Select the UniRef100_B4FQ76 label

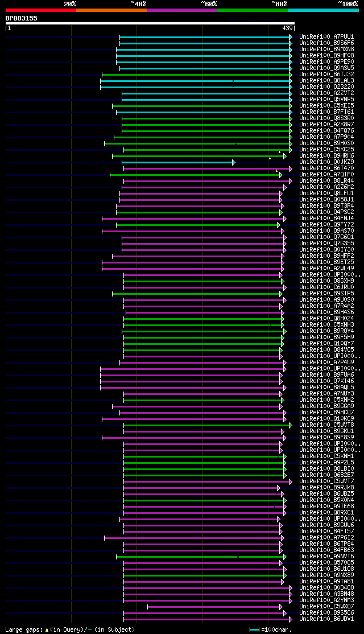pyautogui.click(x=327, y=130)
